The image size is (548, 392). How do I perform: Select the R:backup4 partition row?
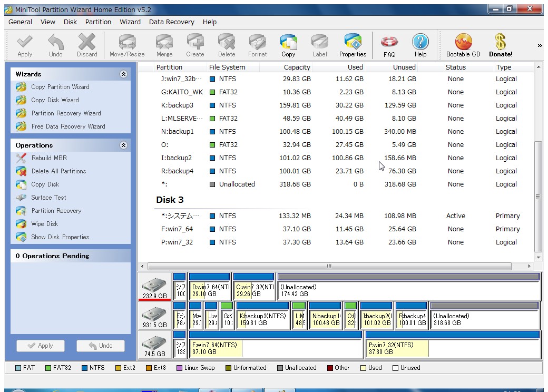pos(336,171)
